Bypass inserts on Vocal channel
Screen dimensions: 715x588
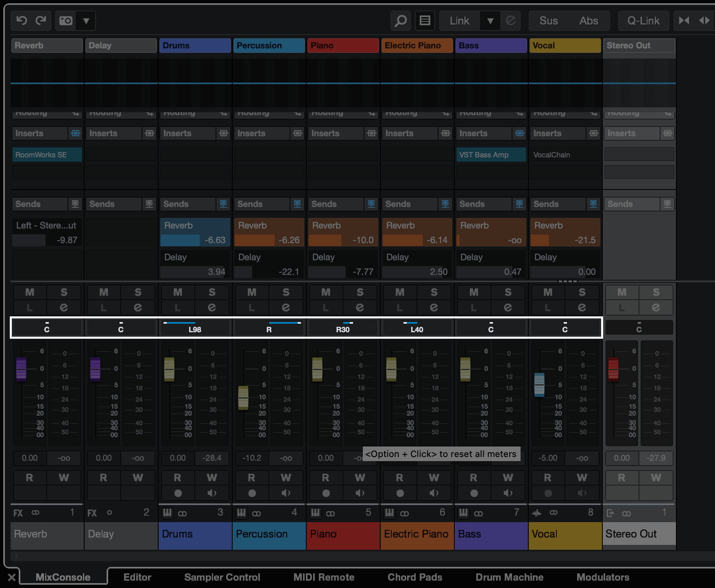(x=594, y=133)
